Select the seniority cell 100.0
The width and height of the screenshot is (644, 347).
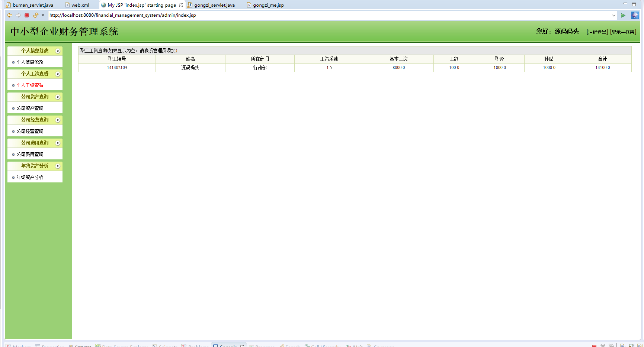click(454, 68)
